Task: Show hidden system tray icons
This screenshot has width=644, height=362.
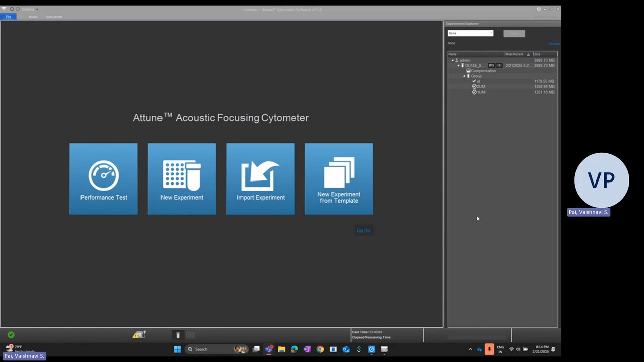Action: tap(470, 349)
